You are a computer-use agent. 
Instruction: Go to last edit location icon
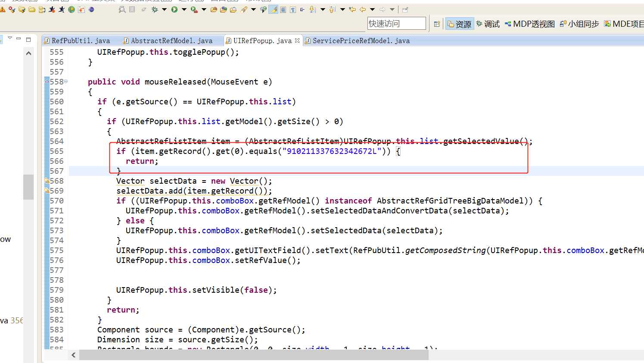point(352,9)
